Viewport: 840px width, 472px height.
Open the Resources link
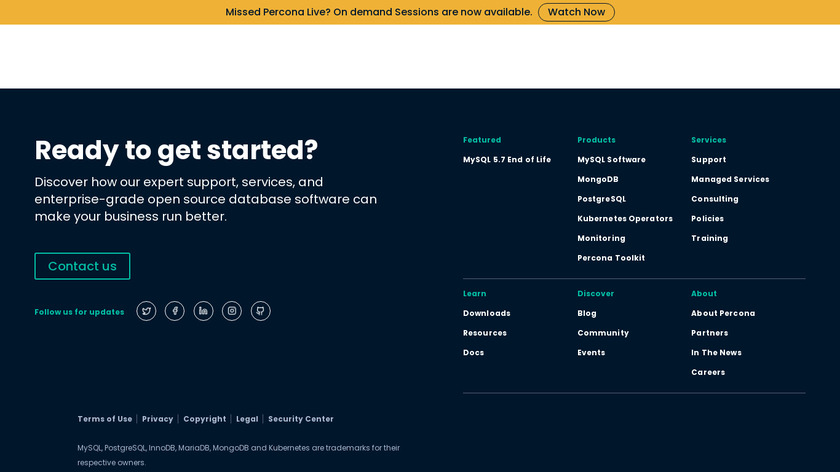coord(485,333)
